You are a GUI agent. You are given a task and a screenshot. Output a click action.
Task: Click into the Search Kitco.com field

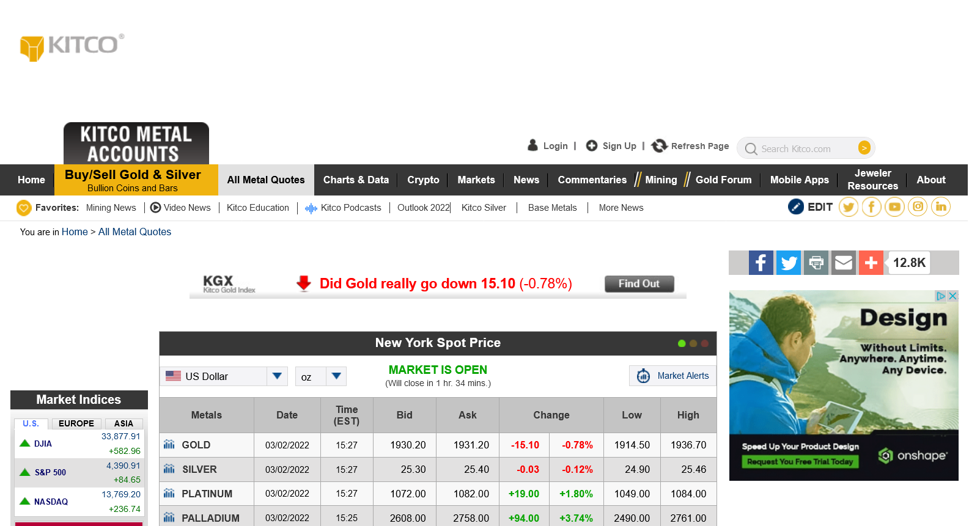point(801,148)
